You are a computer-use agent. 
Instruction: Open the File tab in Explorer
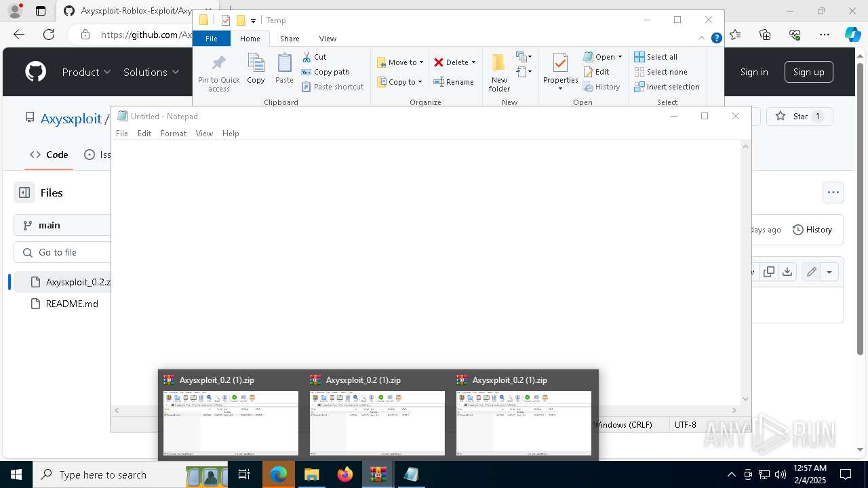(212, 39)
